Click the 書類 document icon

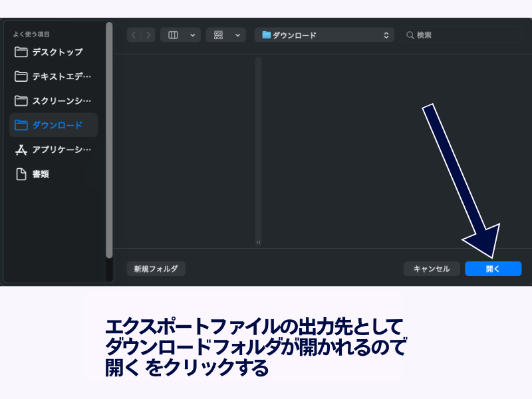pyautogui.click(x=21, y=174)
